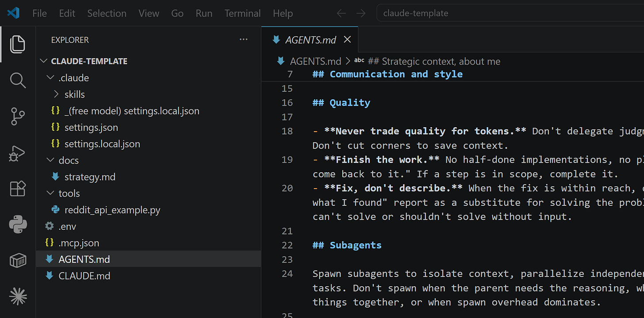This screenshot has width=644, height=318.
Task: Click the markdown icon beside CLAUDE.md
Action: pos(50,276)
